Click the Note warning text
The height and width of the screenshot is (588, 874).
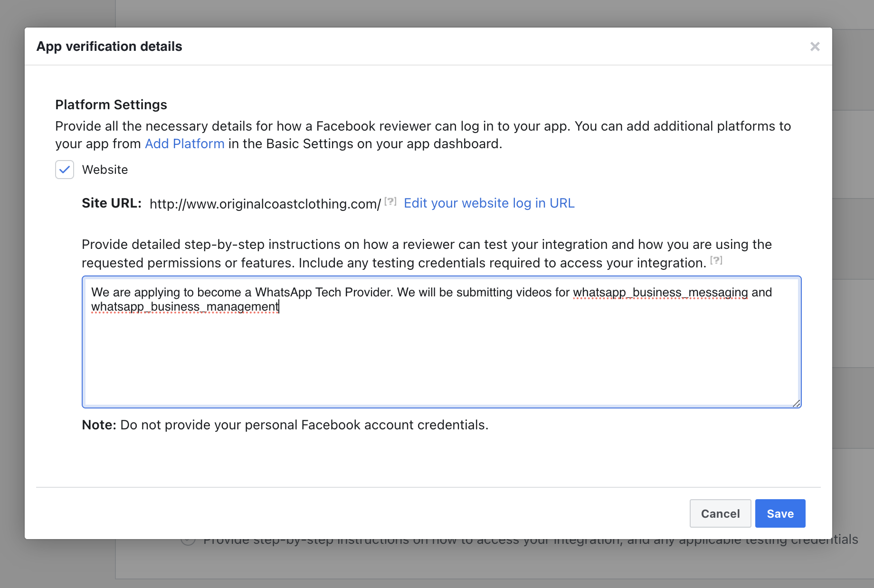click(285, 425)
